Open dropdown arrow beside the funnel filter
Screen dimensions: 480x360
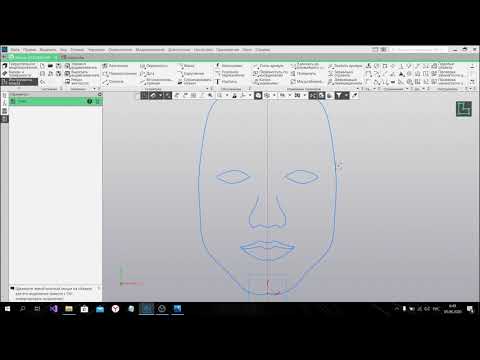click(346, 96)
